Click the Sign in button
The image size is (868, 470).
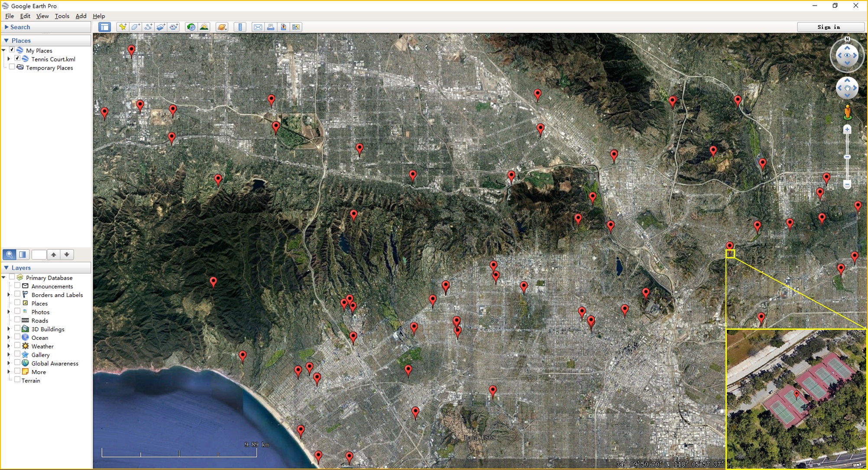click(x=829, y=27)
